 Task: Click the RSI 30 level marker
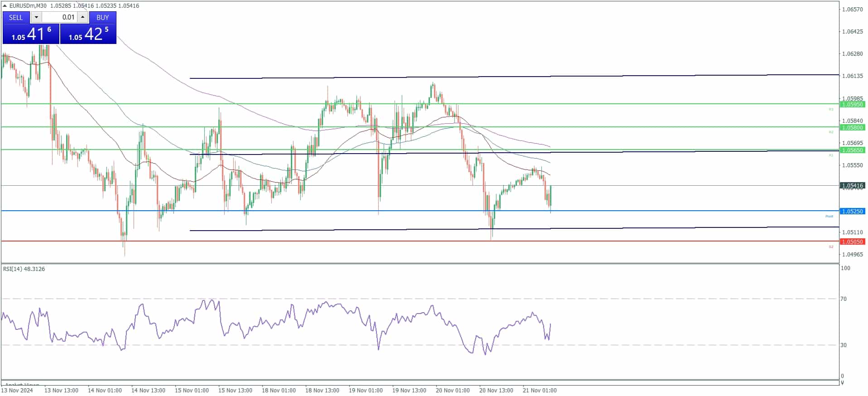click(x=844, y=345)
